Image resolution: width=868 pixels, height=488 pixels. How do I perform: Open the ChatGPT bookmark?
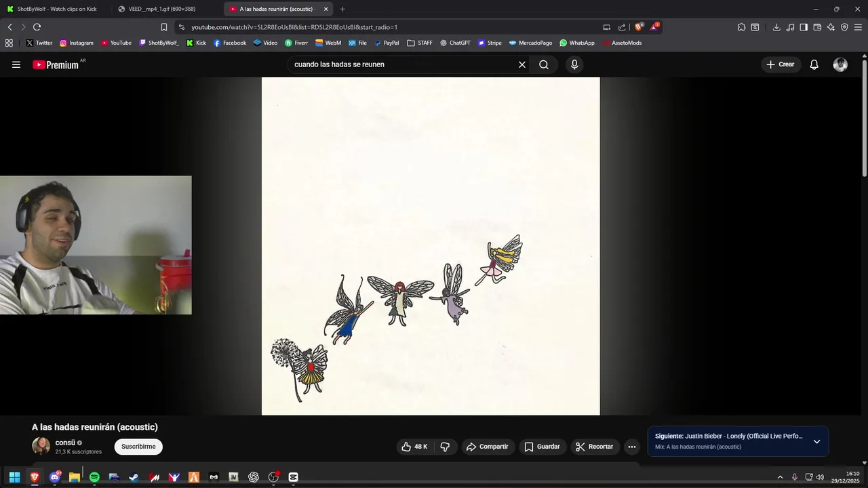click(x=454, y=43)
